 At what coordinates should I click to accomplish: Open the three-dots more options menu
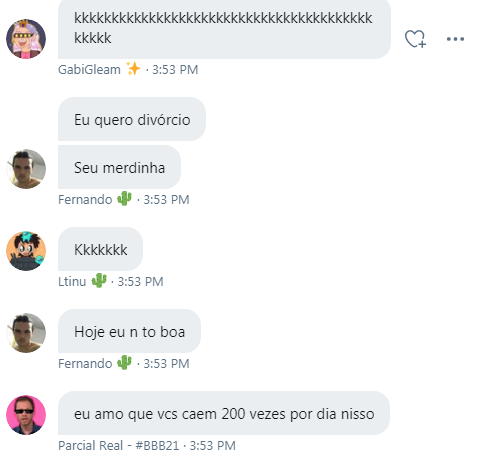(455, 39)
